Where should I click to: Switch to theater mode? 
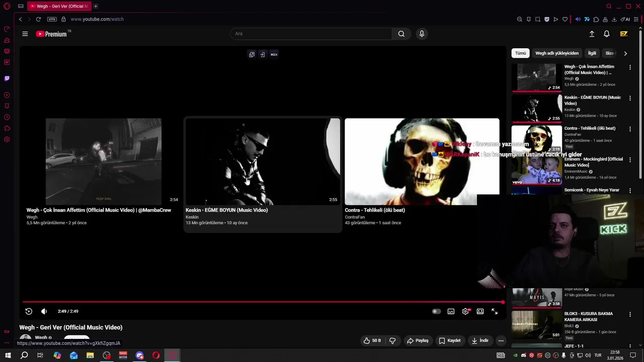tap(480, 311)
